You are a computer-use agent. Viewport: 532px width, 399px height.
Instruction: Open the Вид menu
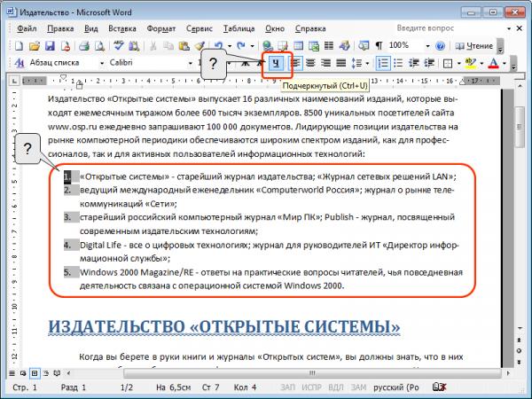coord(91,28)
